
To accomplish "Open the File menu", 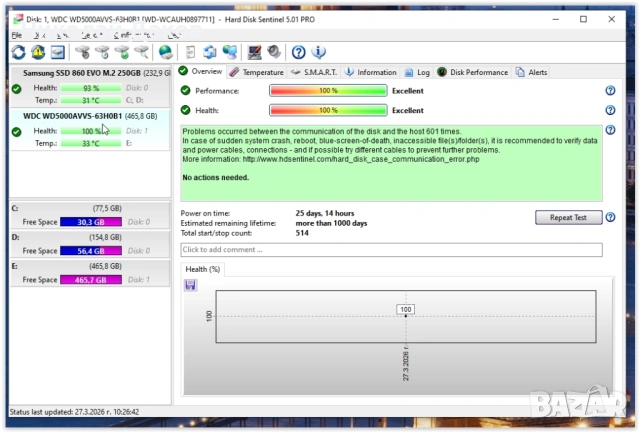I will point(16,35).
